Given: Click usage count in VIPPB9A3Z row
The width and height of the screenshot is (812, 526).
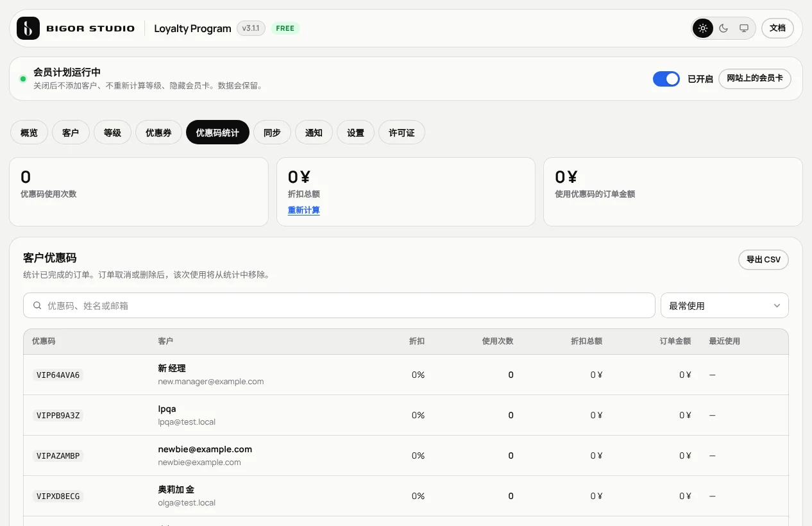Looking at the screenshot, I should click(511, 415).
